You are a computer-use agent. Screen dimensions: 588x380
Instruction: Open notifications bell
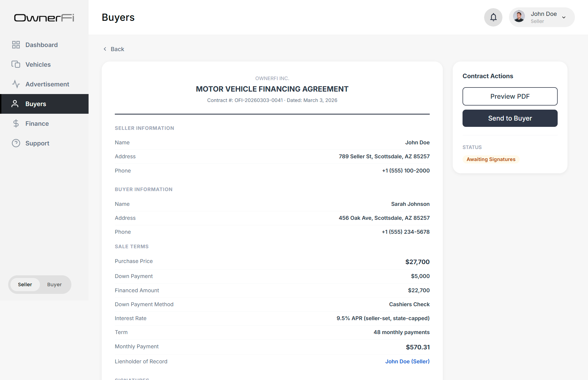493,17
